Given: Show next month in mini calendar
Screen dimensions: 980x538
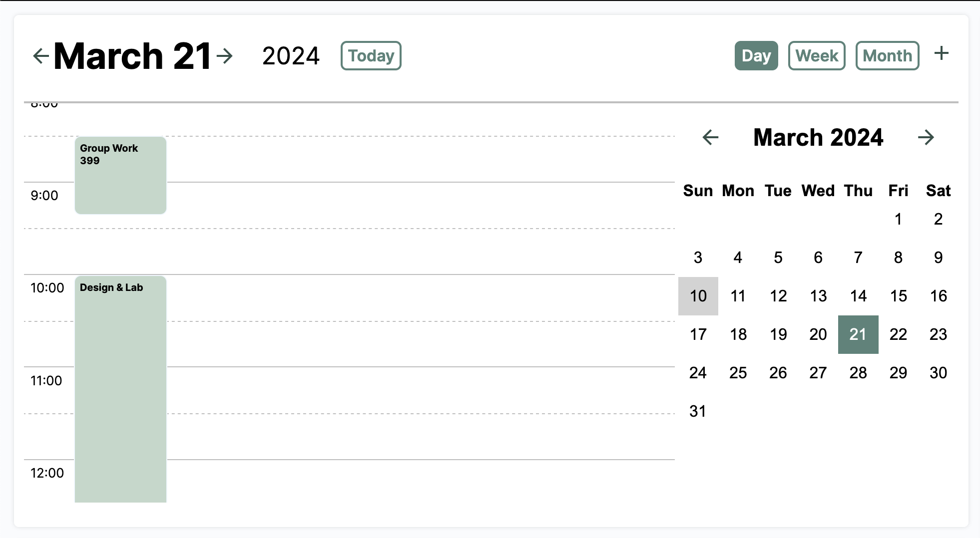Looking at the screenshot, I should 926,137.
